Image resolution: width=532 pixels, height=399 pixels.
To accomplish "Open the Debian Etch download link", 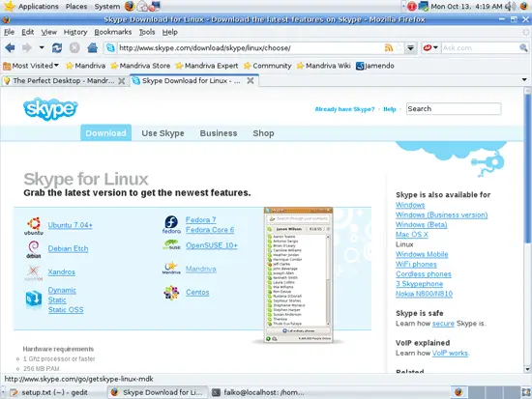I will coord(68,249).
